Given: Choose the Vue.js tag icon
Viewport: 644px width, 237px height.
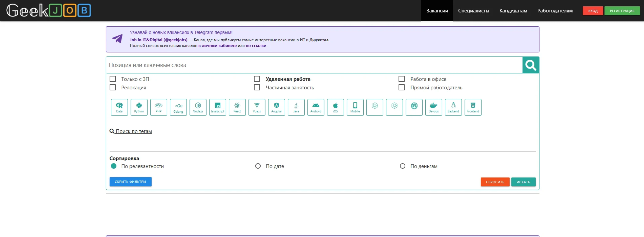Looking at the screenshot, I should [257, 107].
